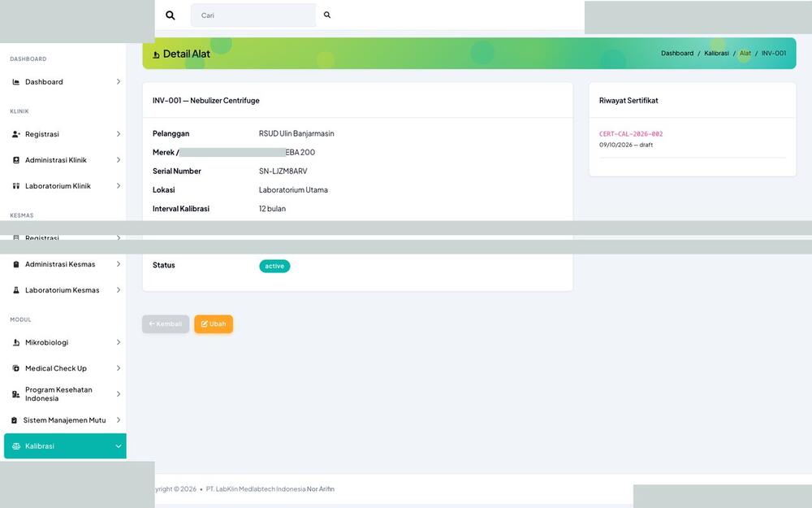Viewport: 812px width, 508px height.
Task: Click the Administrasi Klinik book icon
Action: (16, 160)
